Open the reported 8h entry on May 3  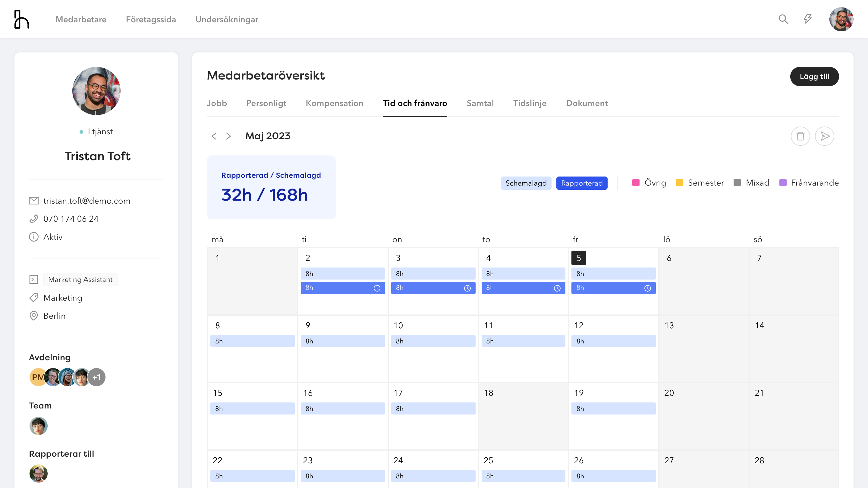click(433, 288)
